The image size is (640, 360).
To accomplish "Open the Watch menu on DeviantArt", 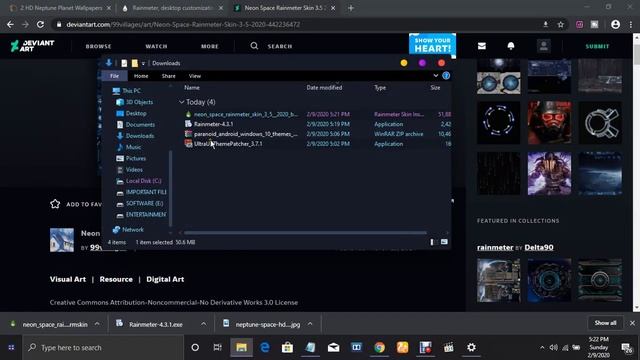I will click(156, 46).
